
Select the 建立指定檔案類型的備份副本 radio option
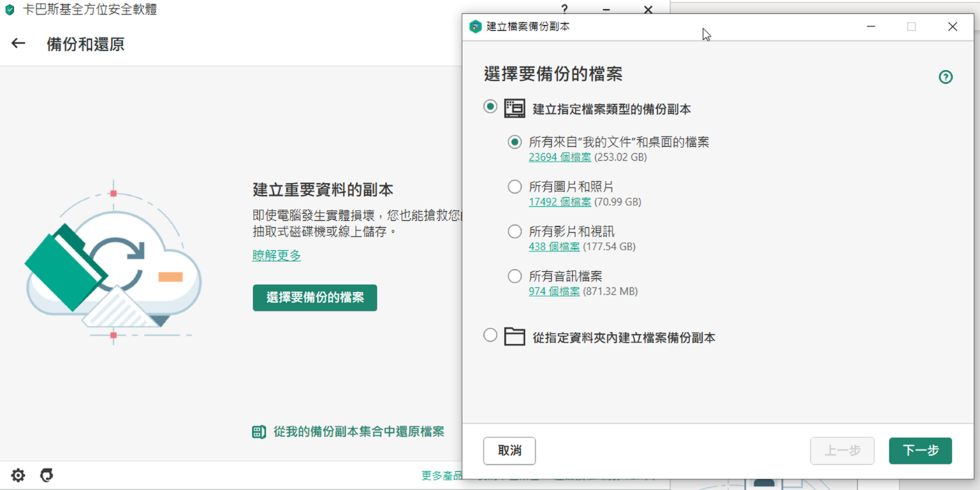pos(490,107)
